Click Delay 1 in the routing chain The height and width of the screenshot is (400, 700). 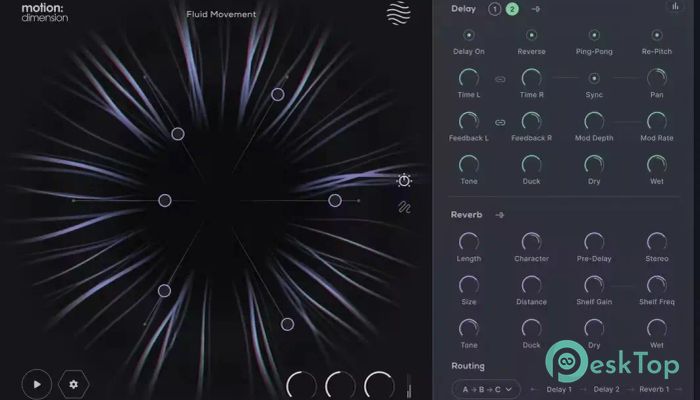coord(562,388)
